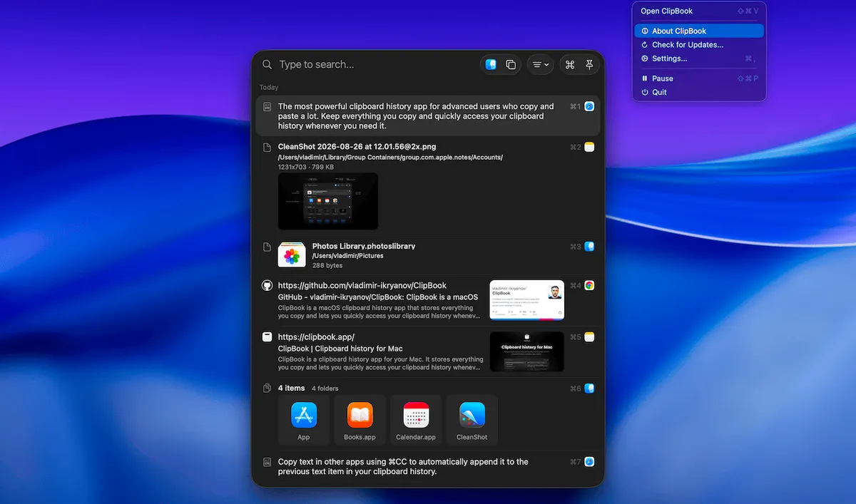Click the Finder source icon beside ⌘3
This screenshot has height=504, width=856.
click(589, 247)
